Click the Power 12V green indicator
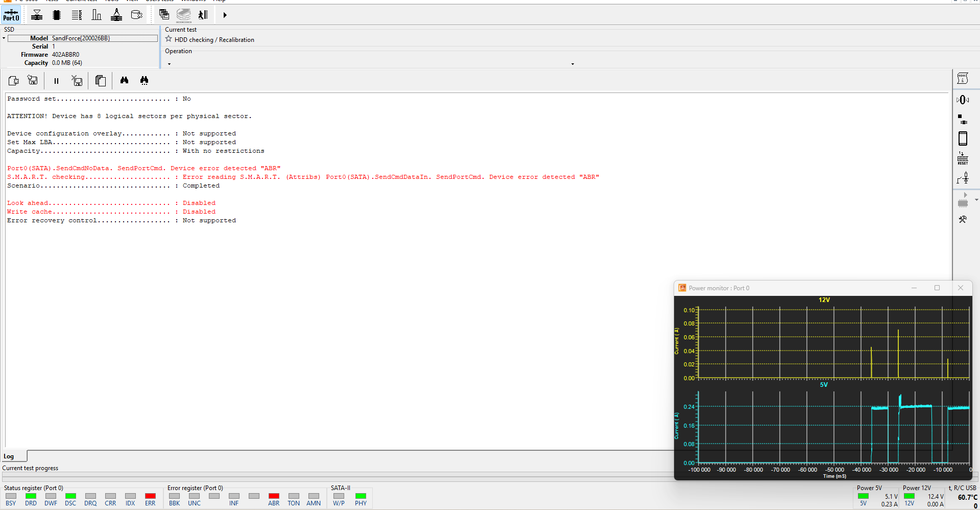Viewport: 980px width, 510px height. pos(909,496)
